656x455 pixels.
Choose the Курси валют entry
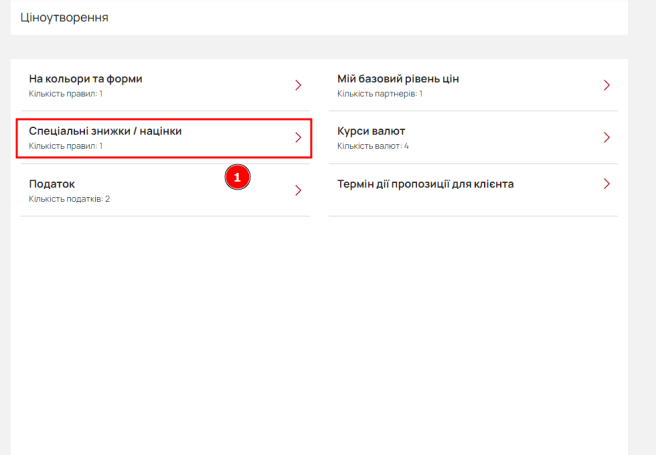[x=473, y=138]
